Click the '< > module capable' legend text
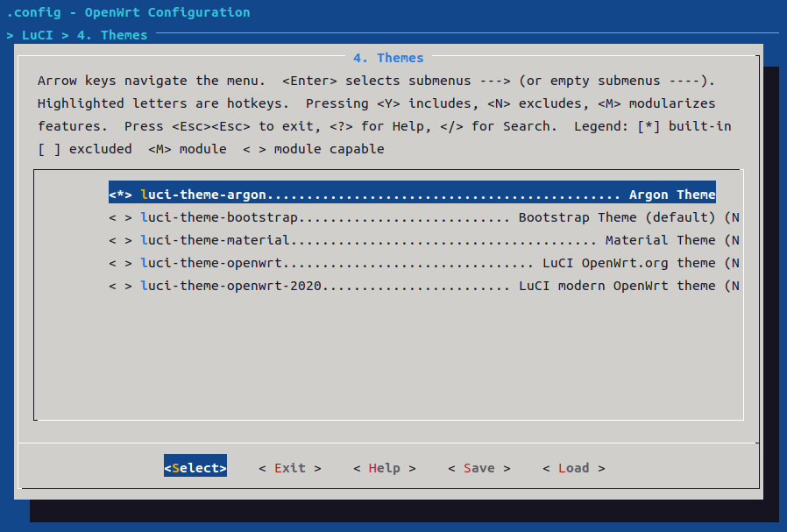This screenshot has width=787, height=532. (314, 149)
